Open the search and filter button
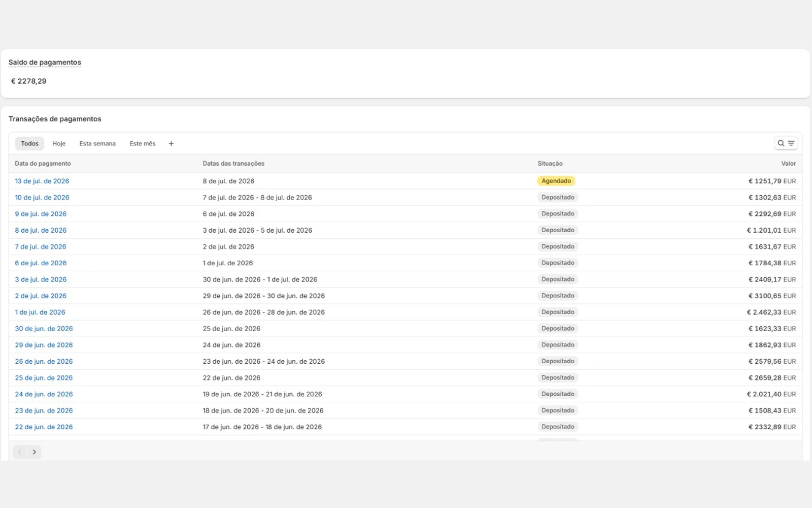812x508 pixels. click(x=786, y=143)
